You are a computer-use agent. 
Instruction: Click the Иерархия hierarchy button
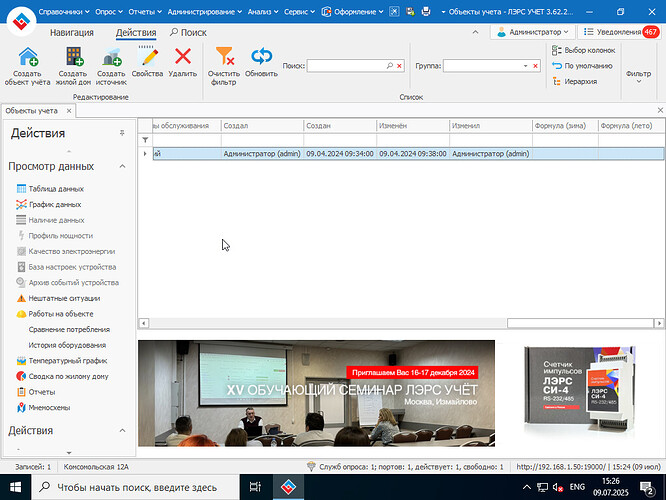[x=575, y=82]
